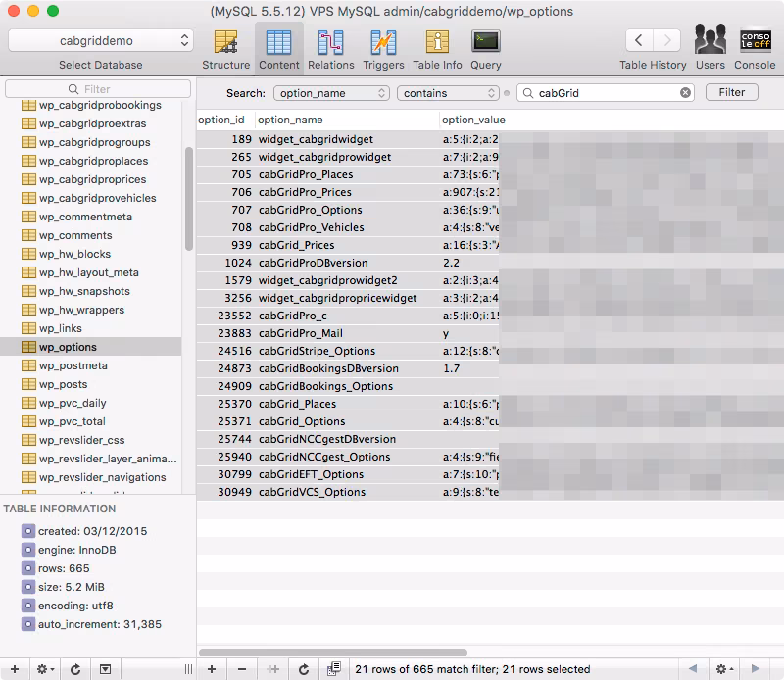Screen dimensions: 784x680
Task: Refresh the table list
Action: (x=75, y=669)
